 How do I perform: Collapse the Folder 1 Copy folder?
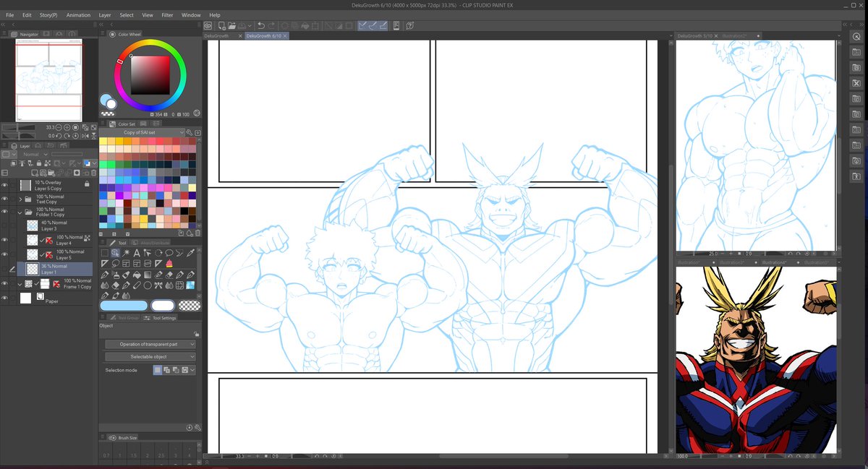pos(20,212)
